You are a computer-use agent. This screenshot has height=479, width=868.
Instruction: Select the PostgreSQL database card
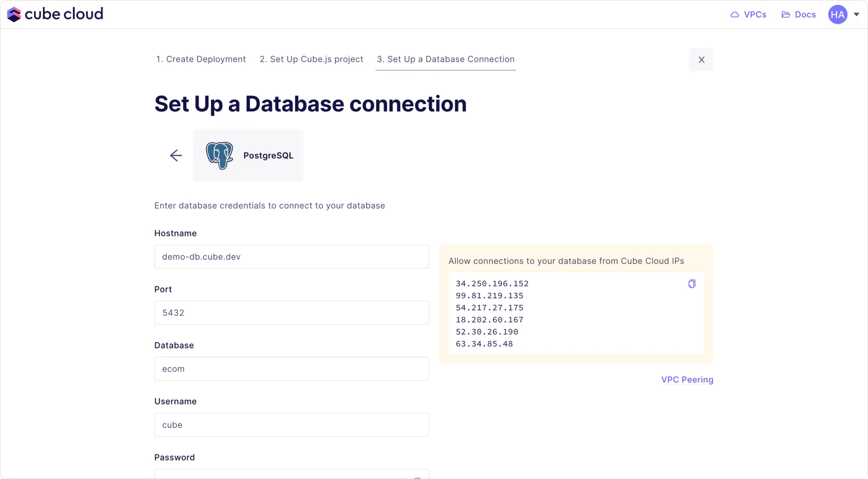(x=248, y=156)
